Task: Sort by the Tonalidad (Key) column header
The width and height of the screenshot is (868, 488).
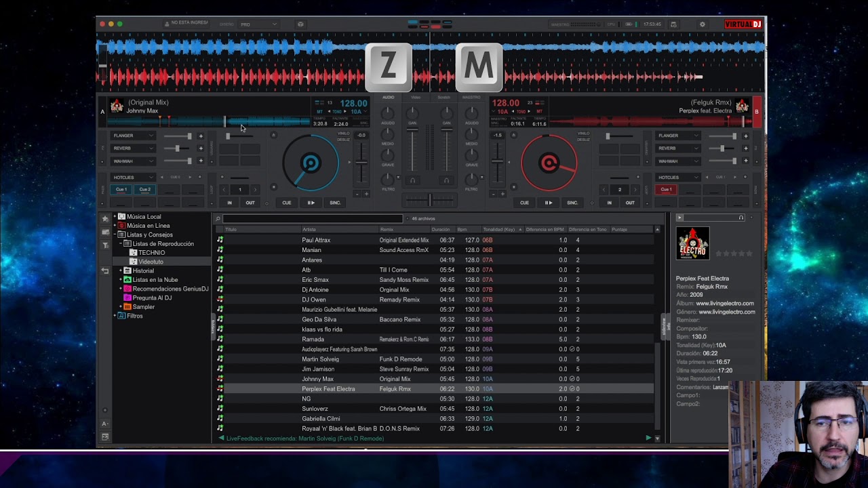Action: pyautogui.click(x=502, y=230)
